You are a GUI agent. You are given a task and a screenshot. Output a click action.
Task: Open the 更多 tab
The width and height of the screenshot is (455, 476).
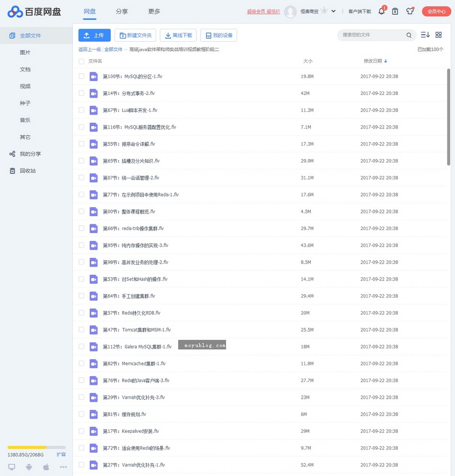point(154,12)
